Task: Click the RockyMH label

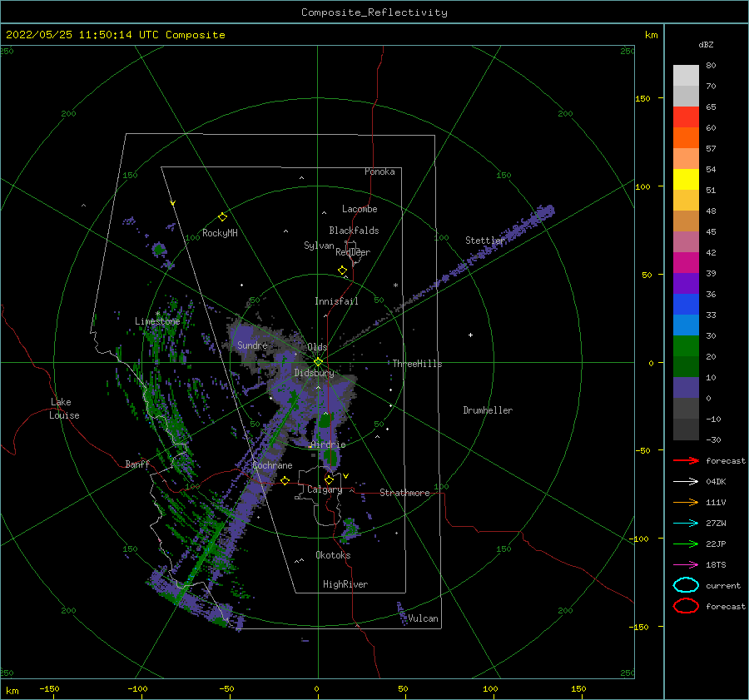Action: tap(220, 233)
